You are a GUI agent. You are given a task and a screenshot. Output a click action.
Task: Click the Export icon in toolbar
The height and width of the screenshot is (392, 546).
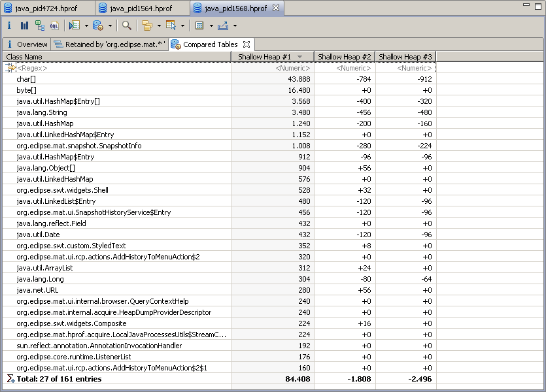[x=223, y=25]
